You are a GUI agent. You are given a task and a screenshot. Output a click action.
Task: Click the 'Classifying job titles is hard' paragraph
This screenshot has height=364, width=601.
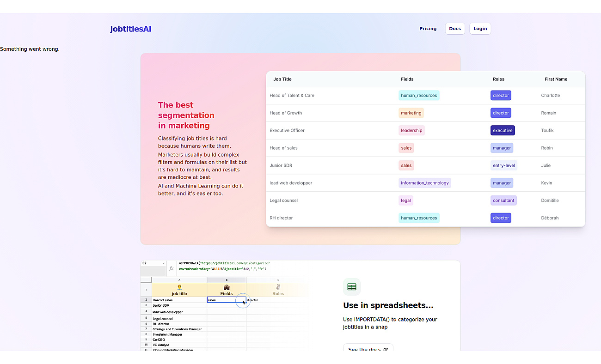[195, 142]
